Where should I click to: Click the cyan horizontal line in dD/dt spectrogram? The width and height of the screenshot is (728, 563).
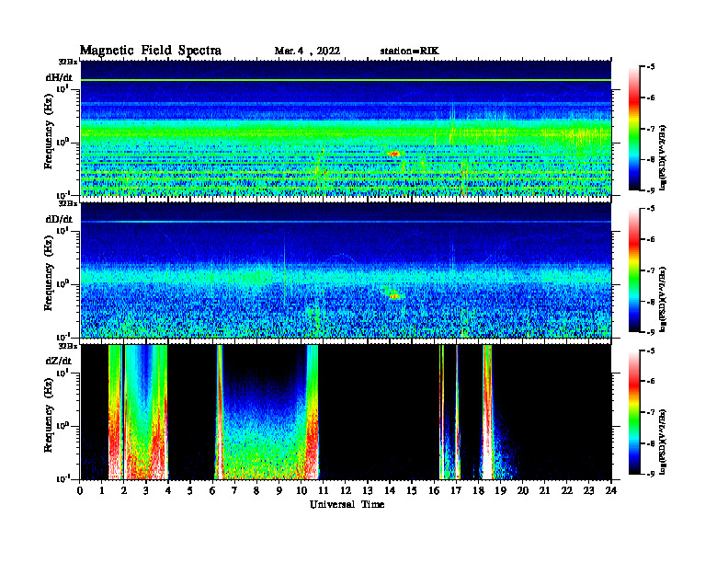click(346, 222)
